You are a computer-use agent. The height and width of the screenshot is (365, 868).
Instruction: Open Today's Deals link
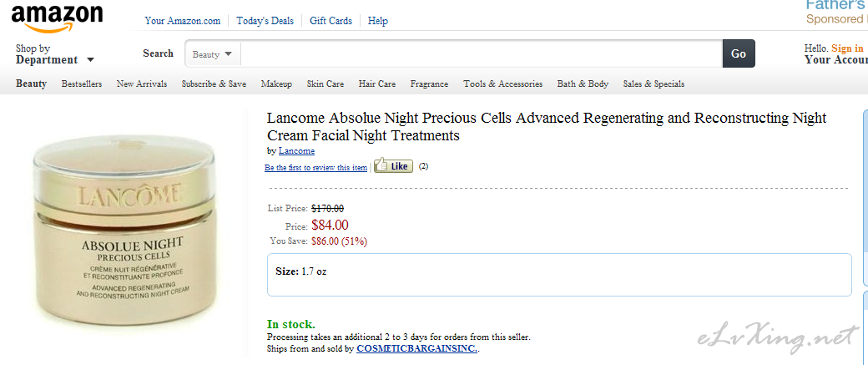point(265,21)
